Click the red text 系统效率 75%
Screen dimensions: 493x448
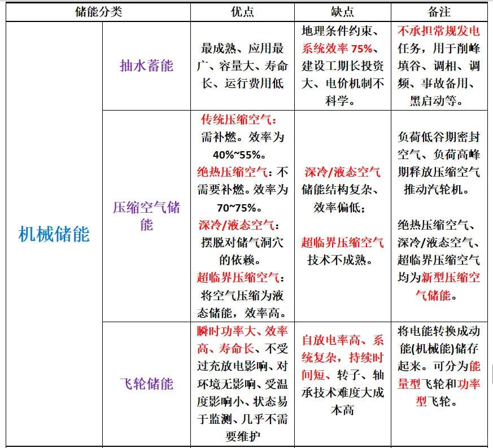click(x=338, y=50)
